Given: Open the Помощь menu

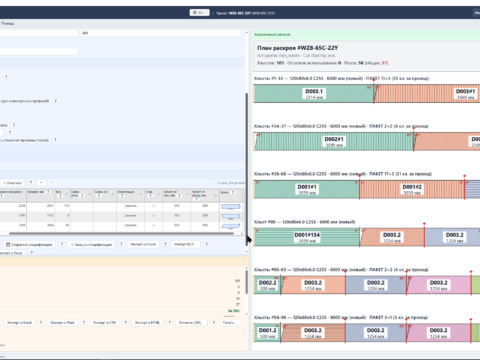Looking at the screenshot, I should 7,23.
